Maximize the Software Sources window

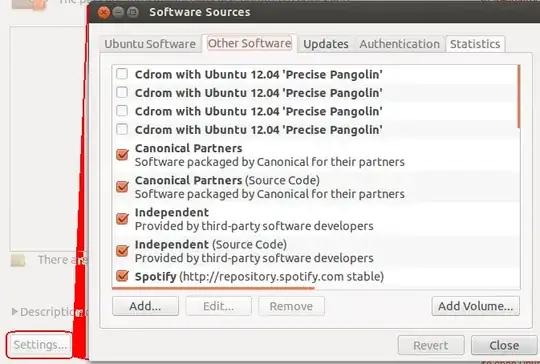coord(133,13)
